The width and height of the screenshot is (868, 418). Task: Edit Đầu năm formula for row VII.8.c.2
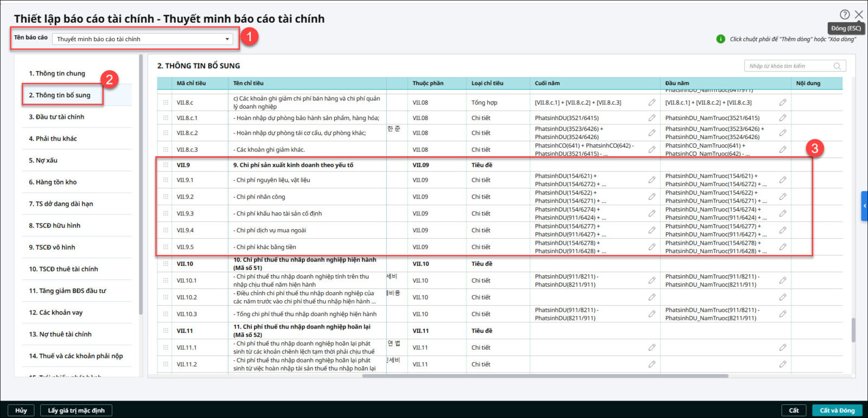783,133
